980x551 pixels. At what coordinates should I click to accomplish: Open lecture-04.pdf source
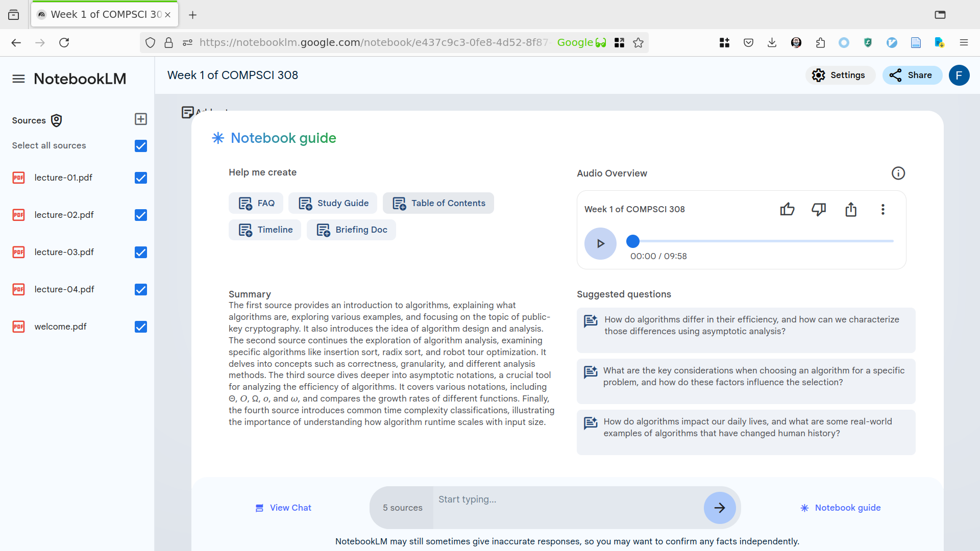coord(64,289)
